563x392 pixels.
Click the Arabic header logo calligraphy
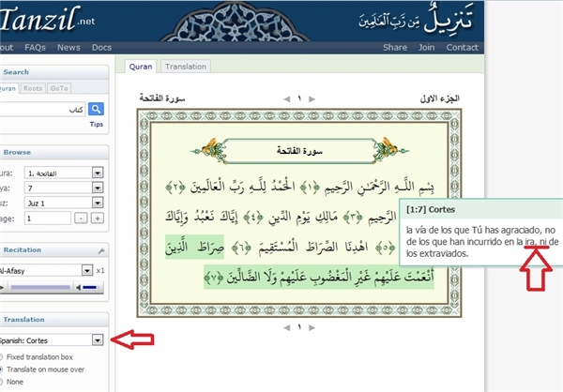pyautogui.click(x=416, y=20)
